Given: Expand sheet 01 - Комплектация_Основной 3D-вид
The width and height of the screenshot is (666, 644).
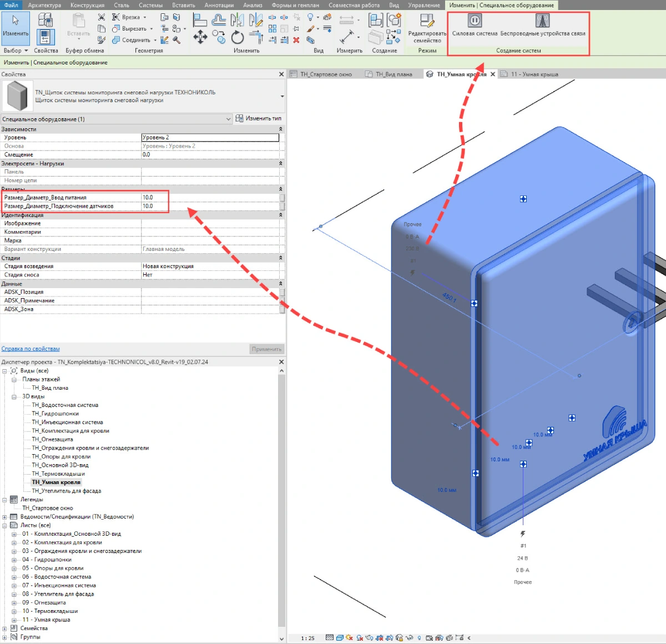Looking at the screenshot, I should (x=14, y=534).
